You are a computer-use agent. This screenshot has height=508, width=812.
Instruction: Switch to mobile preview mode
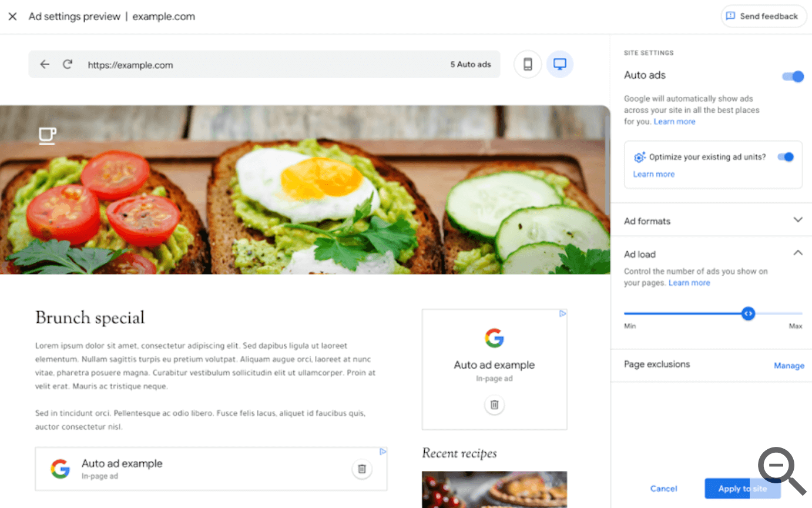pyautogui.click(x=527, y=64)
